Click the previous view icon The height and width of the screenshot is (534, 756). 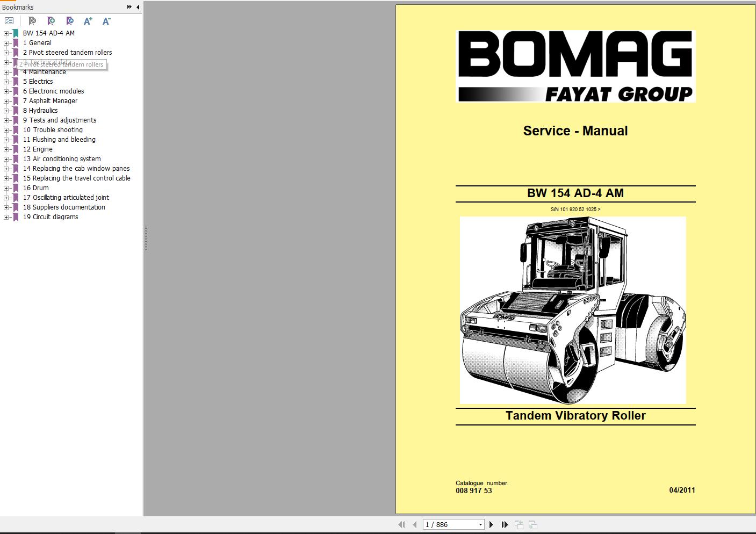(x=519, y=524)
